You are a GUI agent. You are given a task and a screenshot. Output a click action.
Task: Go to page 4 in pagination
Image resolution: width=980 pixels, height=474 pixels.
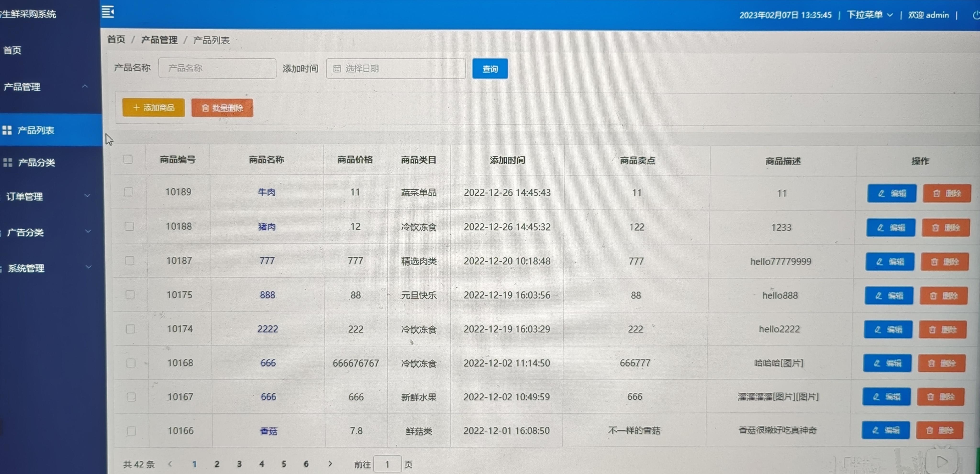[262, 464]
